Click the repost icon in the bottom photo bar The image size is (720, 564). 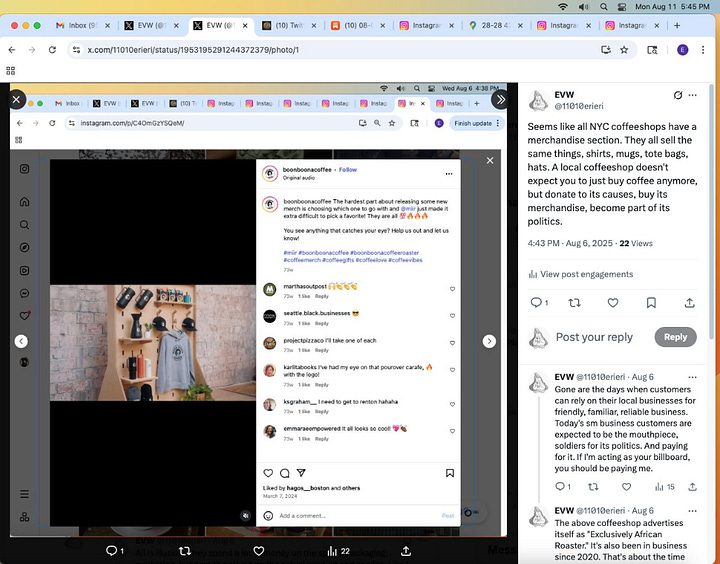[x=185, y=551]
